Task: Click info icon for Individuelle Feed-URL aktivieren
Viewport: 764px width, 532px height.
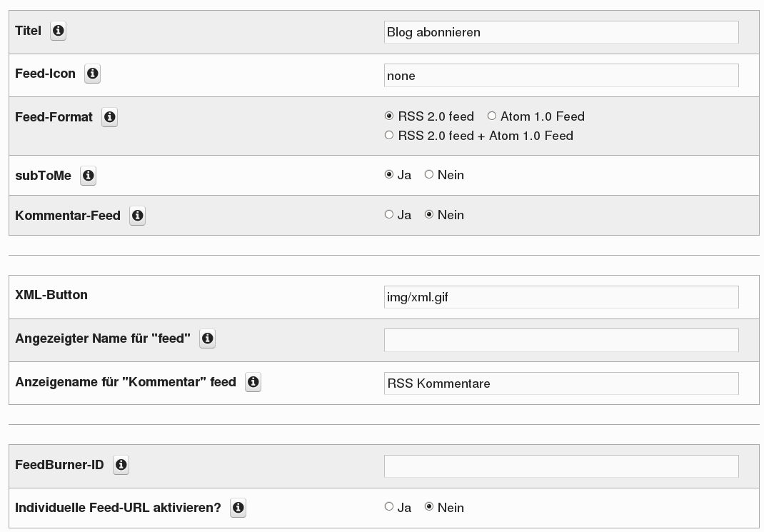Action: 238,508
